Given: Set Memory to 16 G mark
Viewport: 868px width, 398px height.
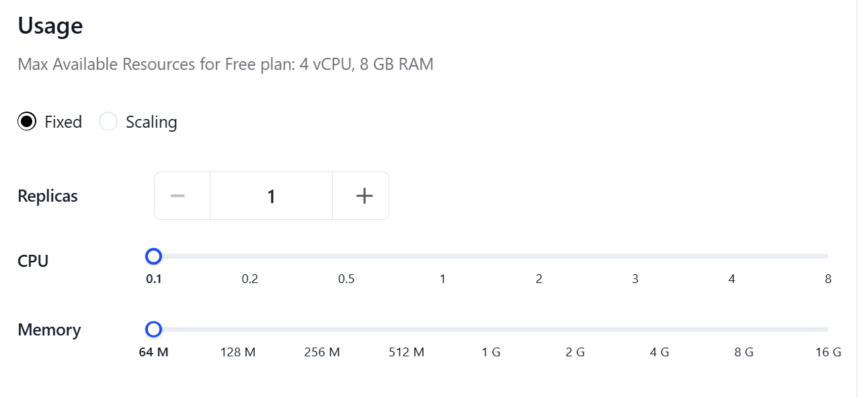Looking at the screenshot, I should coord(828,329).
